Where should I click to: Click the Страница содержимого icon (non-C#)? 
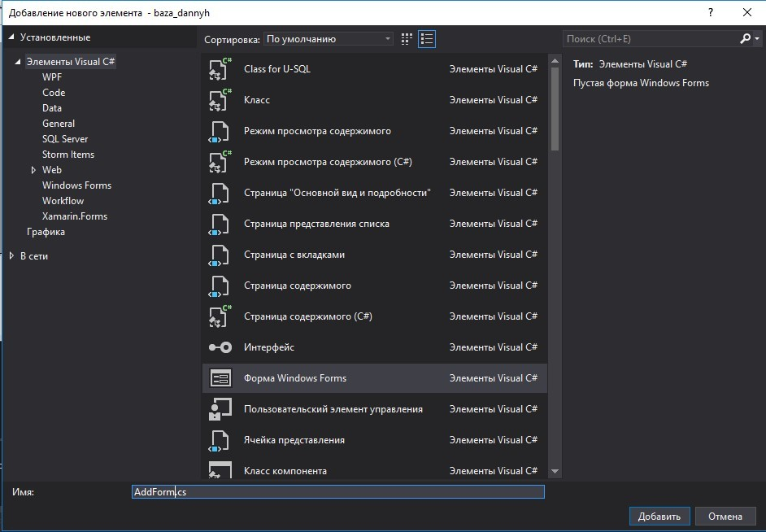pos(219,286)
